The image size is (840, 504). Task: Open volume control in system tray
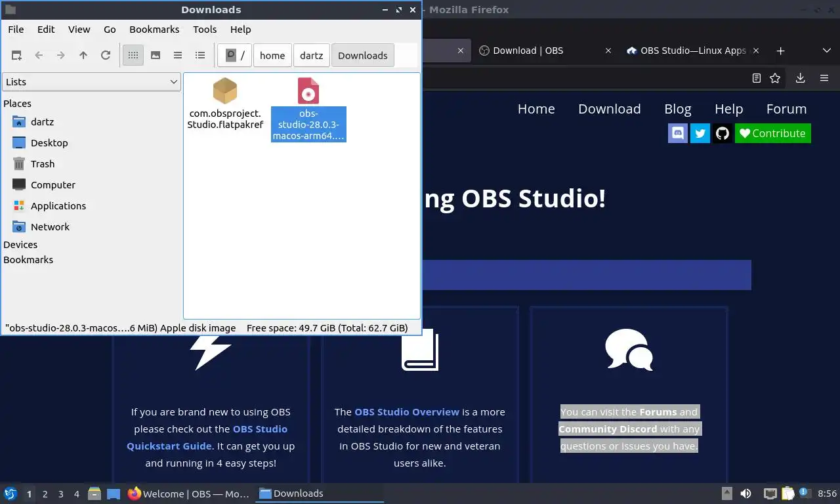pyautogui.click(x=746, y=493)
